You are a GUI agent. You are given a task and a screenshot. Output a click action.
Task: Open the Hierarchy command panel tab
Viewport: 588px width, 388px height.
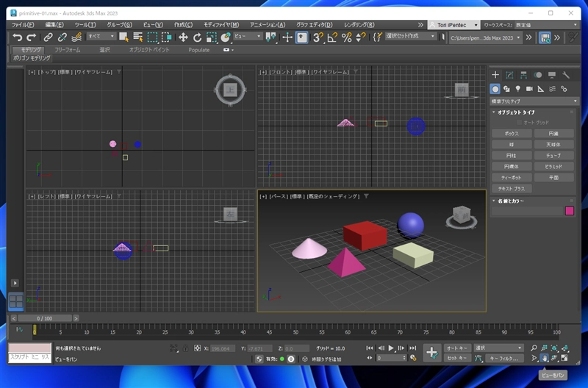pos(523,75)
